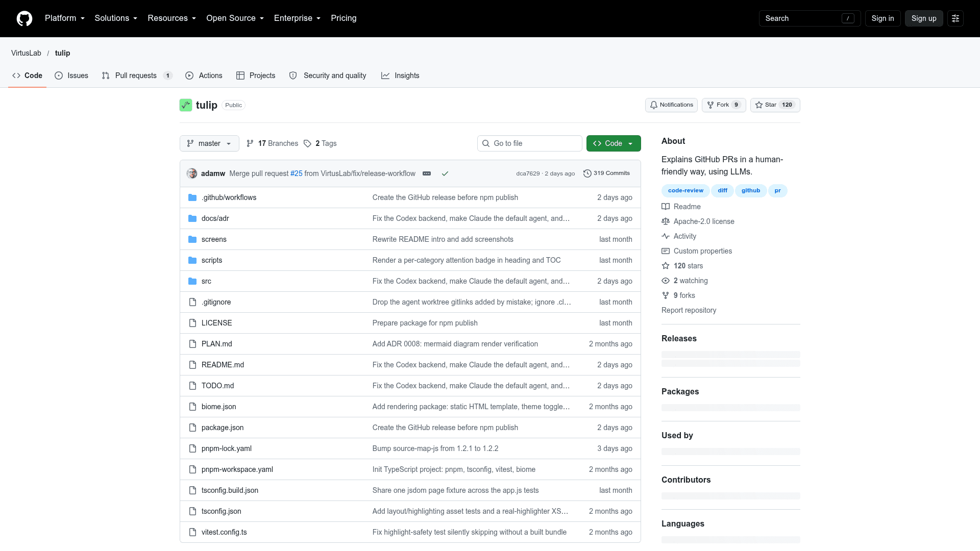Click the commit status checkmark icon

[445, 173]
